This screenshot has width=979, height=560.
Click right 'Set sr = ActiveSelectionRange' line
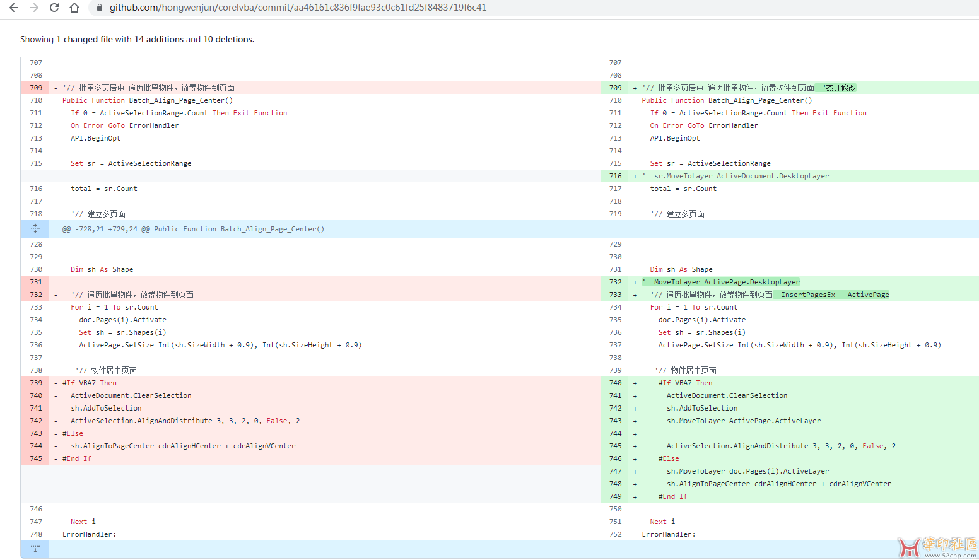[x=710, y=163]
